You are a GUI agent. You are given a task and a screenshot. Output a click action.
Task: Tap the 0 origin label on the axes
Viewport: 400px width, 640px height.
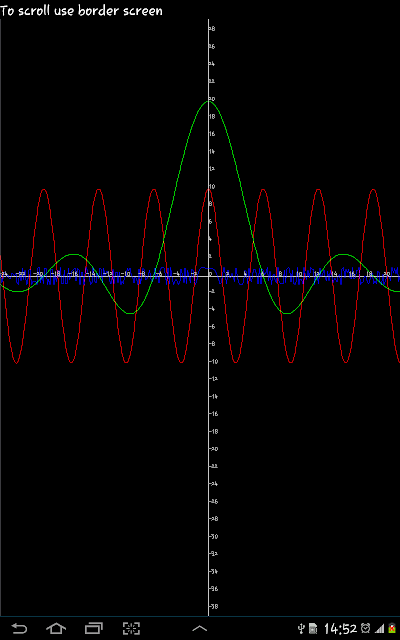[x=212, y=275]
